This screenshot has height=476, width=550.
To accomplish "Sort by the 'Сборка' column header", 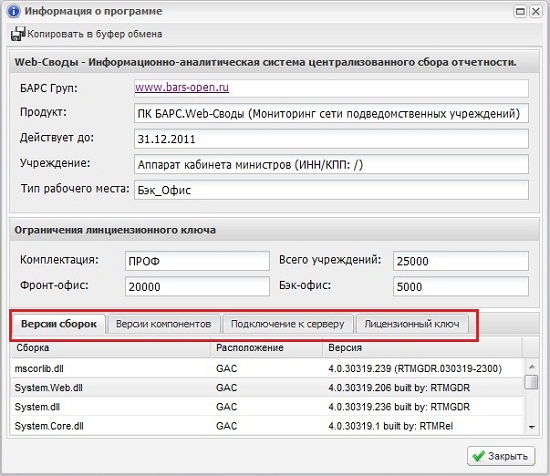I will click(111, 348).
